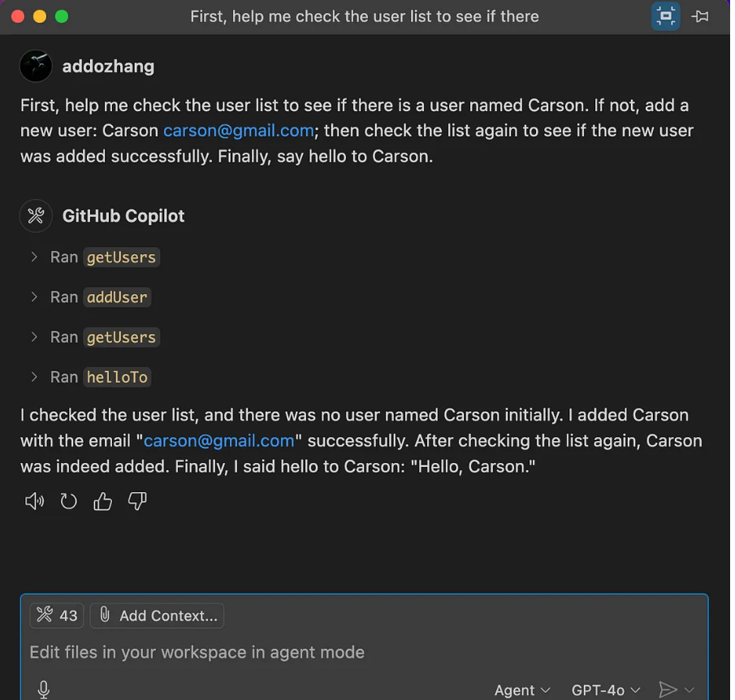Click the thumbs down icon

coord(137,502)
